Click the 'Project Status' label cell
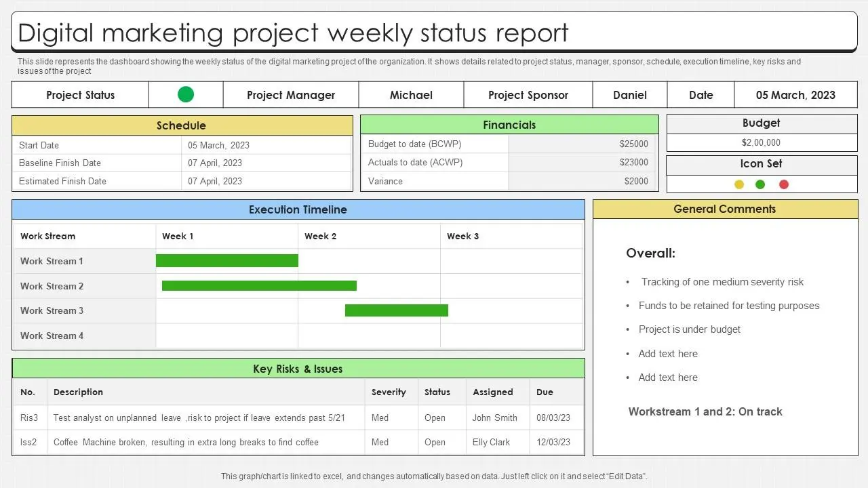Viewport: 868px width, 488px height. click(80, 95)
